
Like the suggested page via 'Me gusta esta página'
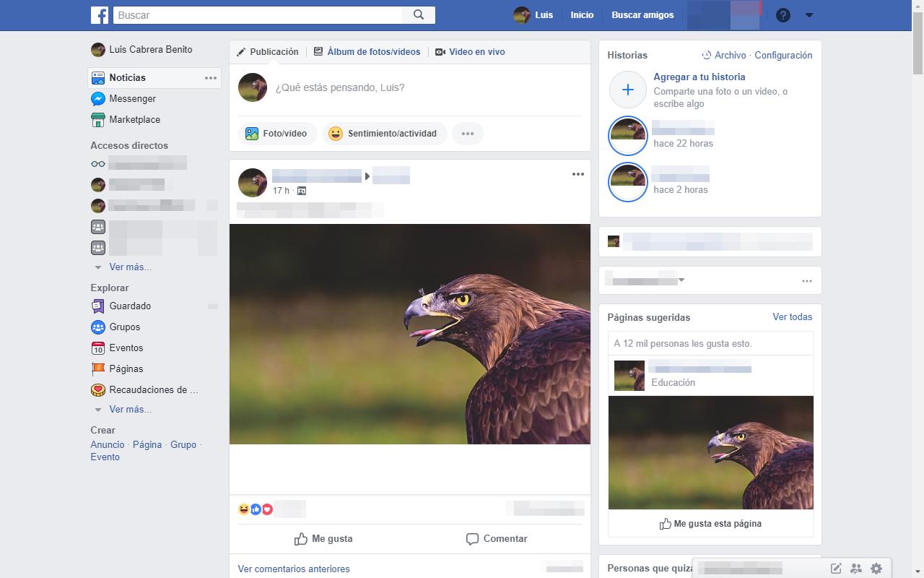click(710, 524)
